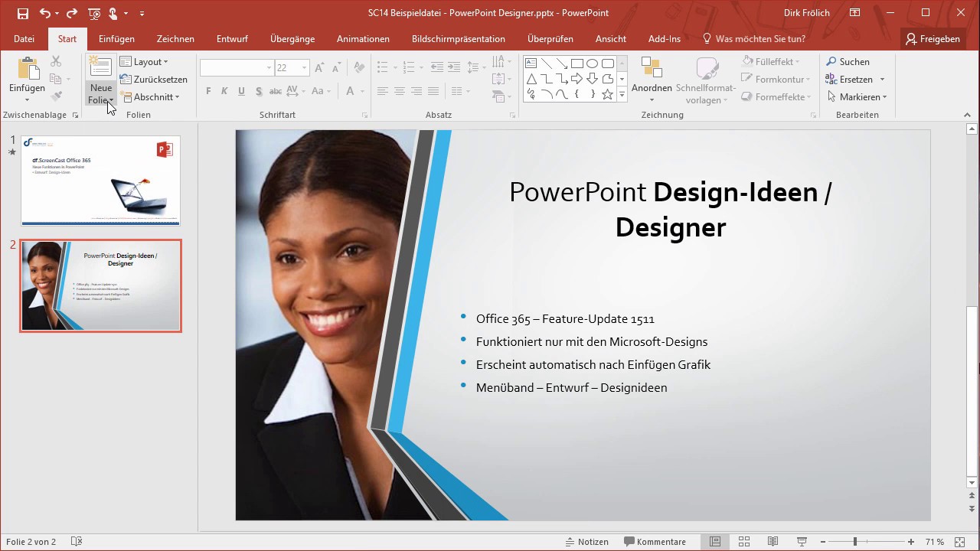Image resolution: width=980 pixels, height=551 pixels.
Task: Open the Datei tab
Action: (x=24, y=39)
